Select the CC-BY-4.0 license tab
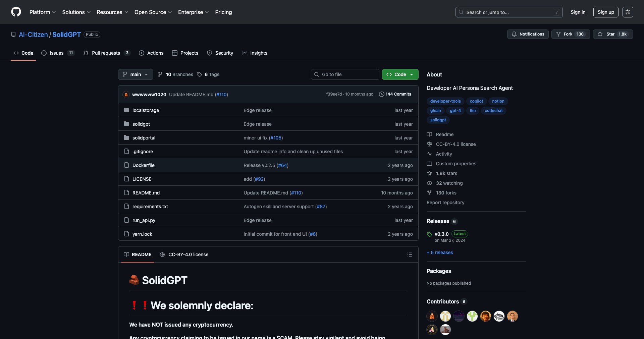This screenshot has width=644, height=339. pyautogui.click(x=184, y=255)
